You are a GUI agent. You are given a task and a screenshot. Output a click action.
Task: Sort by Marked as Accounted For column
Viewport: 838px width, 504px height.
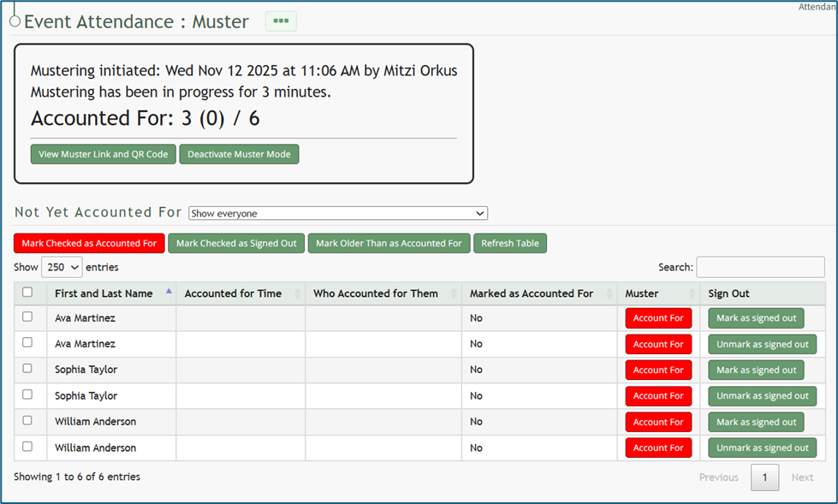[x=531, y=294]
